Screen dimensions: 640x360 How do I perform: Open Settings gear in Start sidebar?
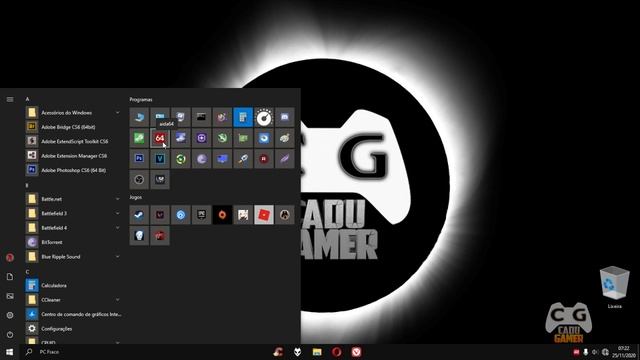[10, 315]
